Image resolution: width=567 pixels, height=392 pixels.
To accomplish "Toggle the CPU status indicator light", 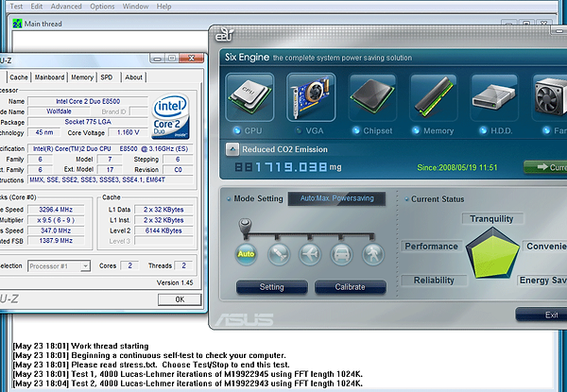I will pos(237,130).
